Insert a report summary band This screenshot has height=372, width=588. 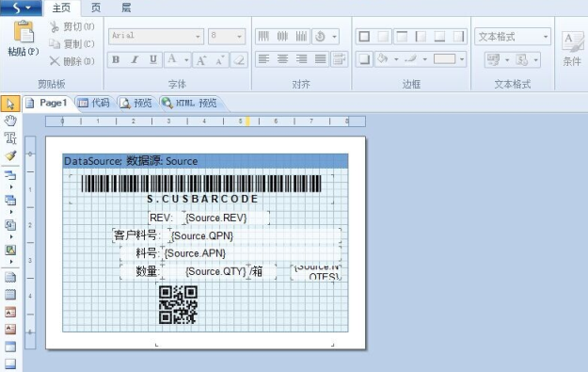pos(10,294)
